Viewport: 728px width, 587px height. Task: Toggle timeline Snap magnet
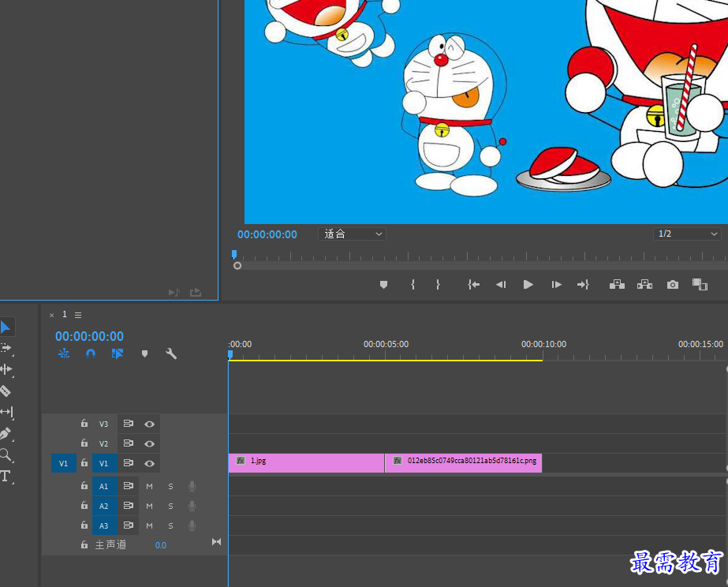pyautogui.click(x=91, y=354)
